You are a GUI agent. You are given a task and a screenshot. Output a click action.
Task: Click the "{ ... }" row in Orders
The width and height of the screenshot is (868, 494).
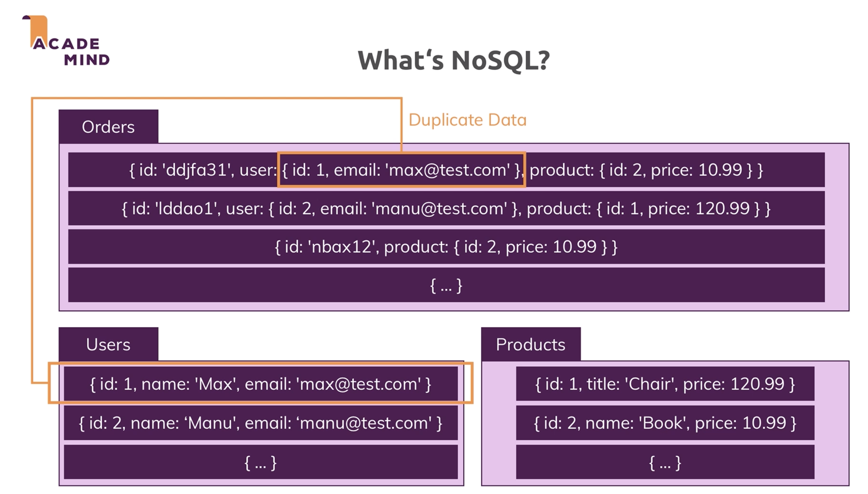click(x=446, y=285)
